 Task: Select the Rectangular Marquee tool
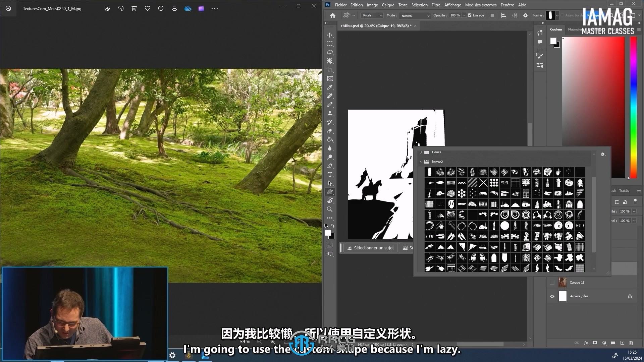(330, 44)
